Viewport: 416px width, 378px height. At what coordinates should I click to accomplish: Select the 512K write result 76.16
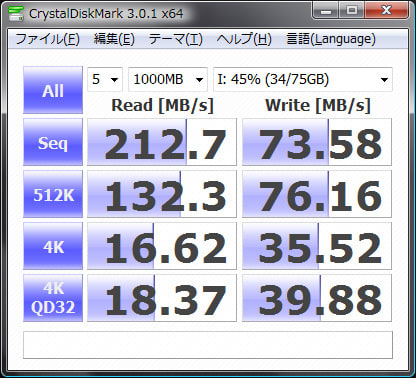coord(317,194)
